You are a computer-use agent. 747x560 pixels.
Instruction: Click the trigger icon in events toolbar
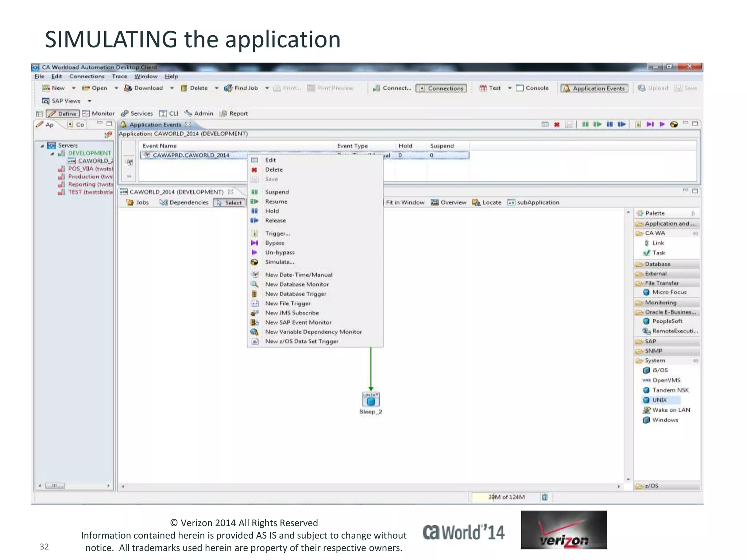tap(638, 124)
